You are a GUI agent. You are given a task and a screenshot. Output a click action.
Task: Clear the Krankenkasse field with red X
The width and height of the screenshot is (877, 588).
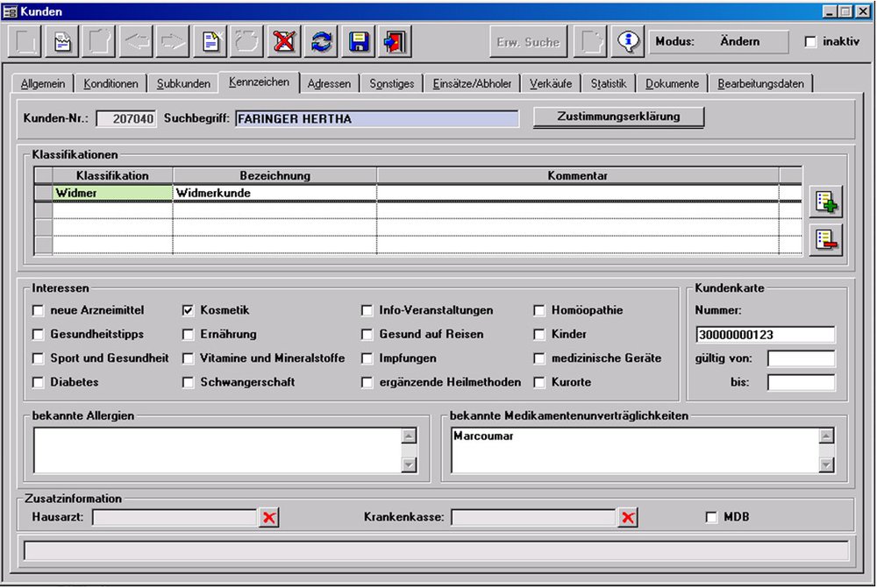coord(628,518)
